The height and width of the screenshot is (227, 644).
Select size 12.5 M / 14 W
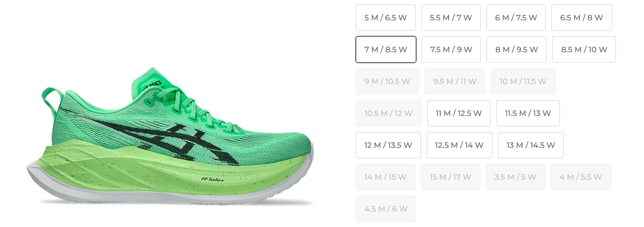pos(459,145)
